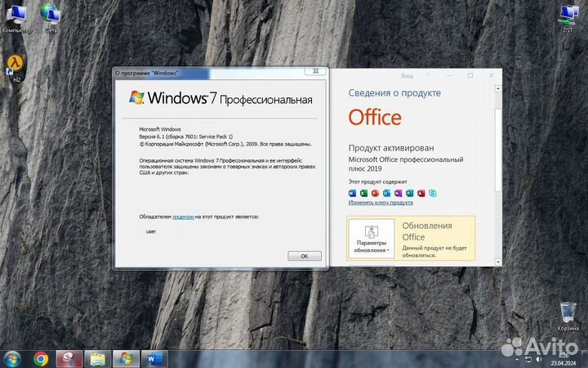Close the About Windows dialog
The height and width of the screenshot is (368, 588).
click(316, 71)
